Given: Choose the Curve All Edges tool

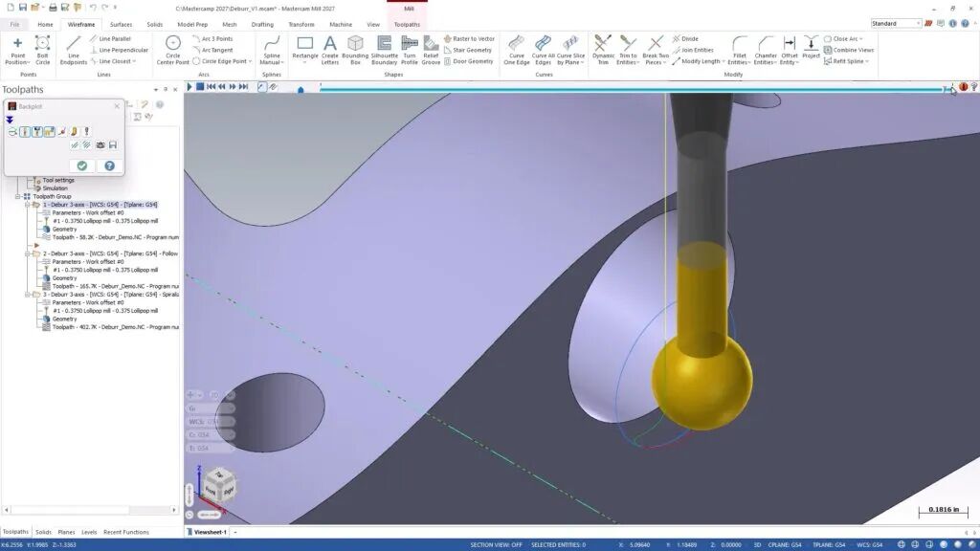Looking at the screenshot, I should coord(543,50).
